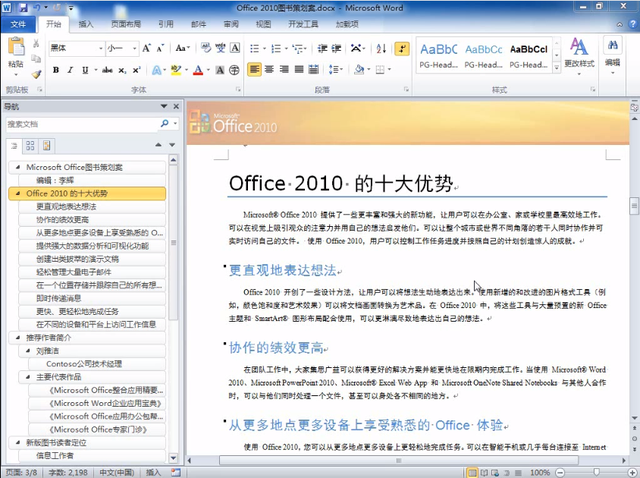Click the Bold formatting icon
The image size is (640, 478).
(x=56, y=70)
